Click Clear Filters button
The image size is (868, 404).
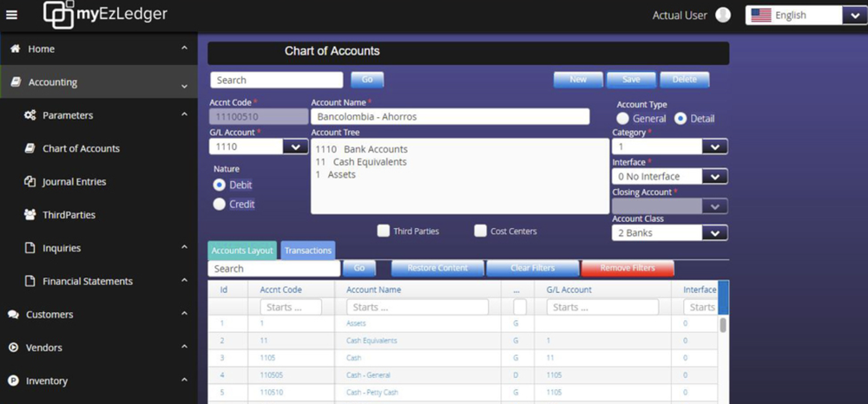(x=533, y=268)
